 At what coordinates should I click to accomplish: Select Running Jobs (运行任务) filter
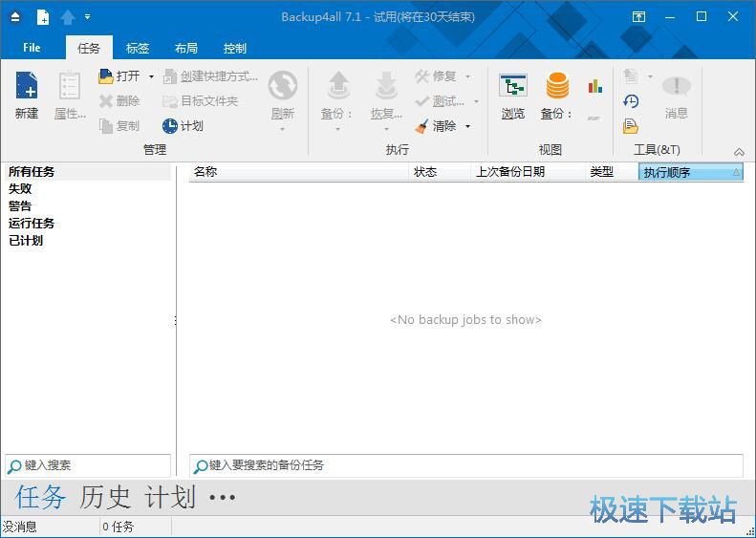click(x=32, y=224)
